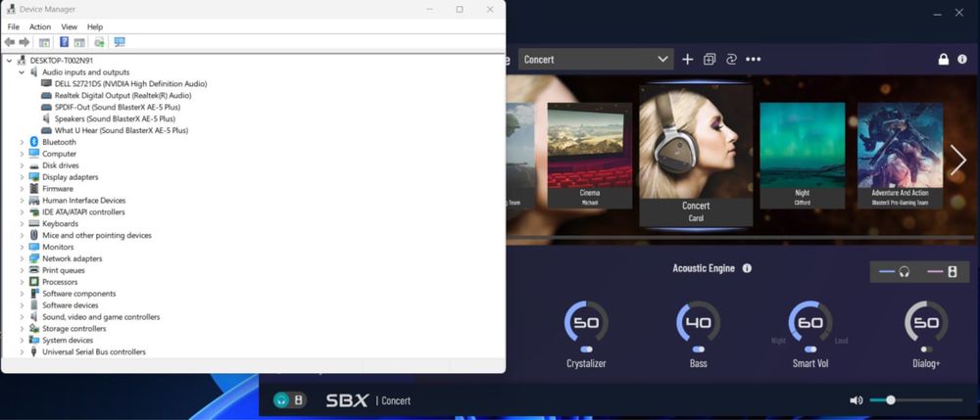Toggle the Smart Vol switch
Viewport: 980px width, 420px height.
coord(810,350)
